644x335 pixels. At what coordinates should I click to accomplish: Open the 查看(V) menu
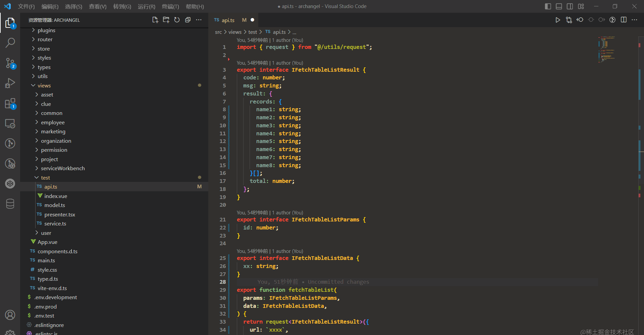point(98,6)
